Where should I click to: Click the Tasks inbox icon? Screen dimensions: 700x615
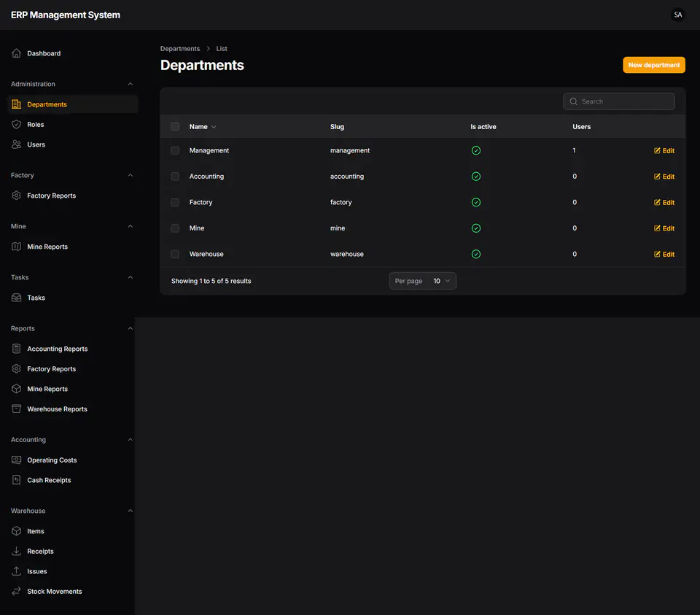17,298
